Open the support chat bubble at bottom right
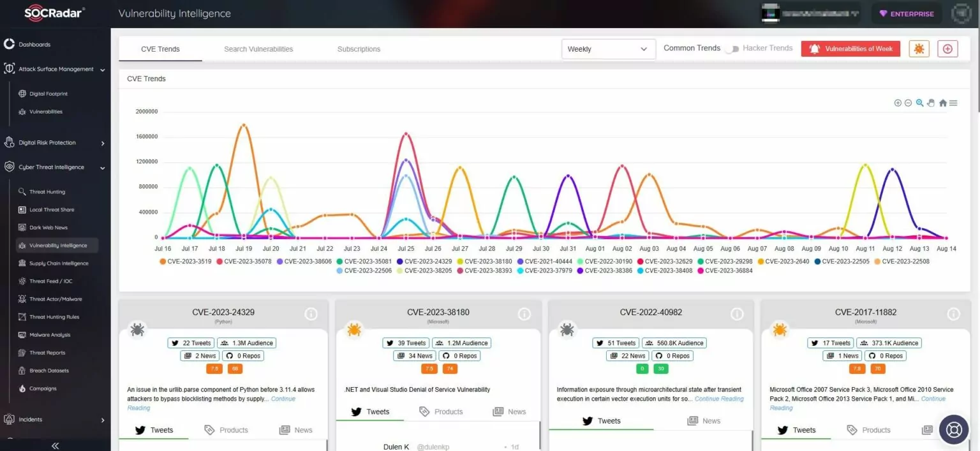Screen dimensions: 980x451 point(953,429)
